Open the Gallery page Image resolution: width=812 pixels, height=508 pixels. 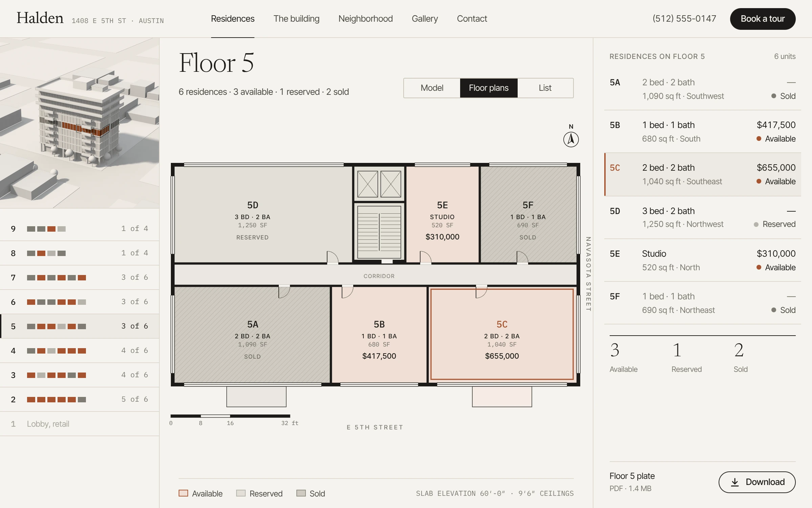(x=425, y=19)
